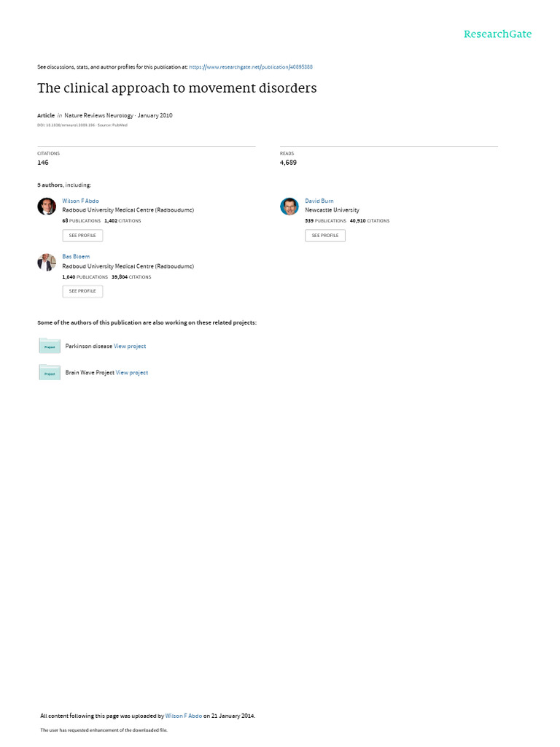The height and width of the screenshot is (747, 560).
Task: Click the reads count '4,689'
Action: point(288,163)
